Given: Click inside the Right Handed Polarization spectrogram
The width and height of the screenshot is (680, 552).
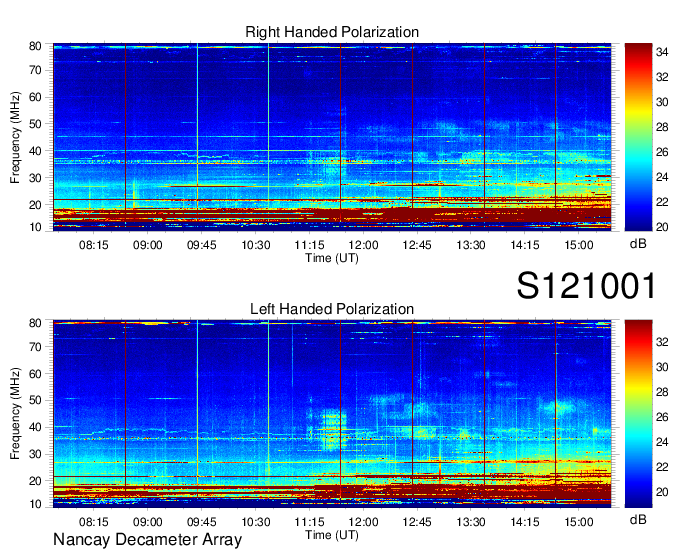Looking at the screenshot, I should [x=332, y=137].
